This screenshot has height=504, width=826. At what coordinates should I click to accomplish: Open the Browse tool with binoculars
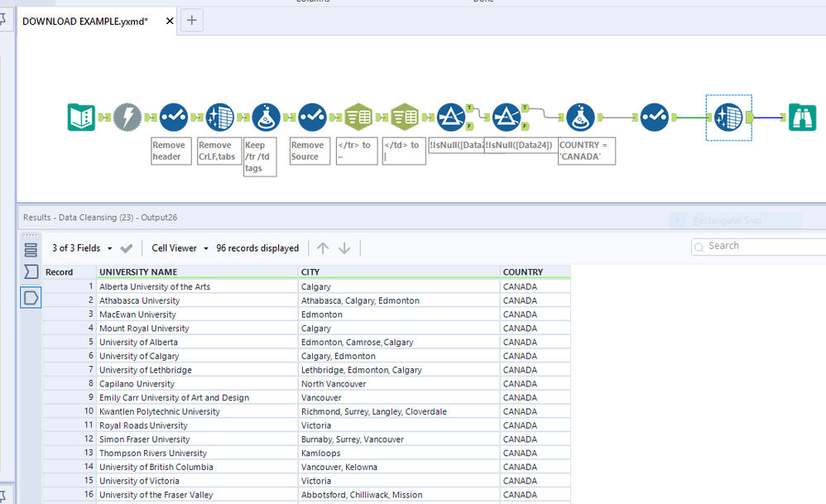tap(801, 118)
